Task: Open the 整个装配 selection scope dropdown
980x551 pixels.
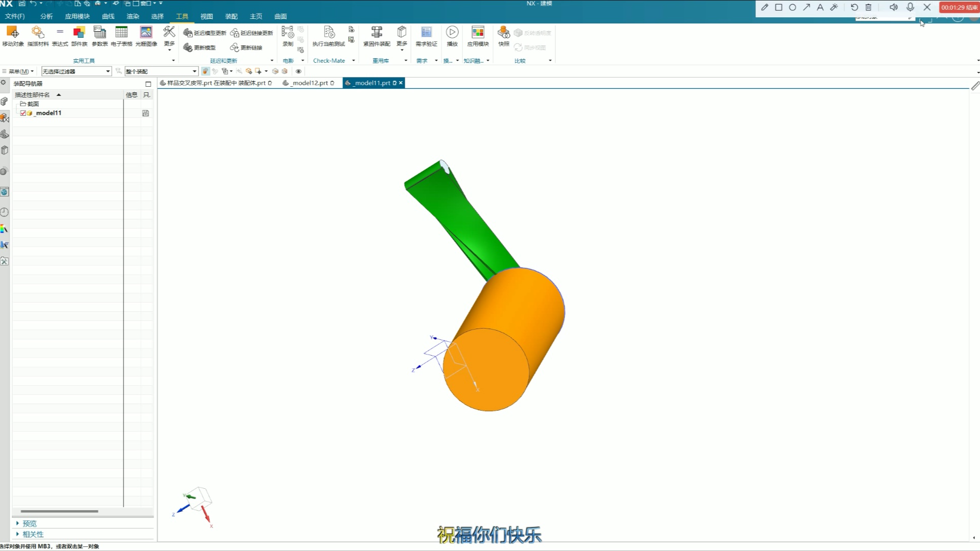Action: click(194, 71)
